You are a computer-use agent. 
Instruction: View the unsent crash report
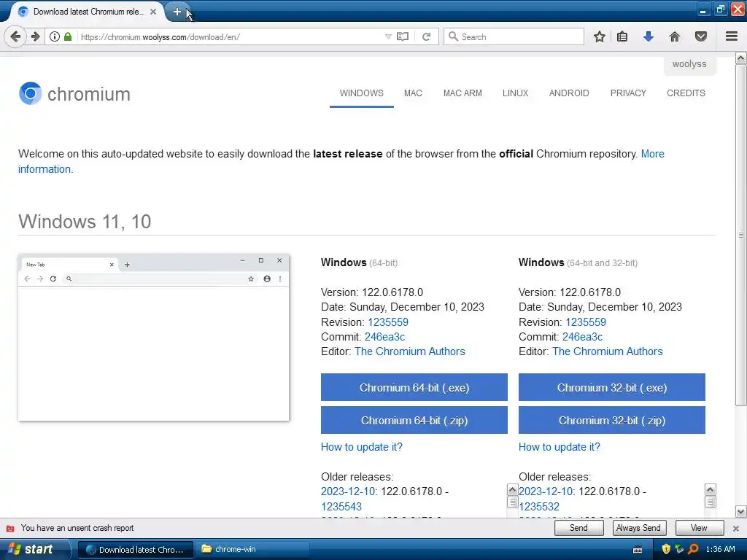pos(698,528)
